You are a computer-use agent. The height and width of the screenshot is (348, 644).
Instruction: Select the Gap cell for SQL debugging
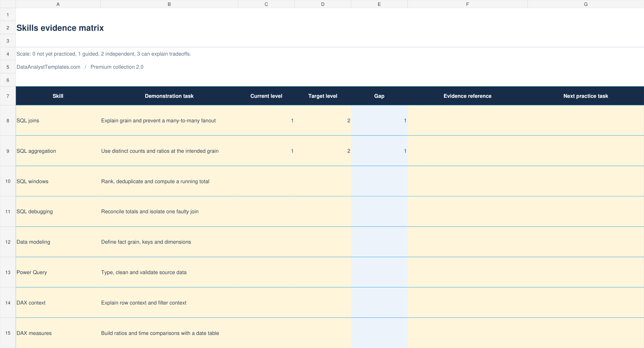(x=379, y=212)
